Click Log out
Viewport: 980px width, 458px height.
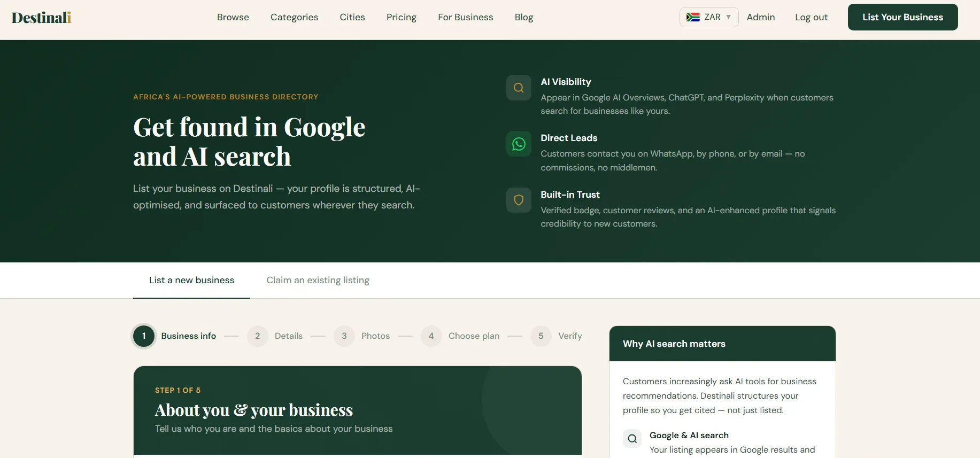point(811,17)
